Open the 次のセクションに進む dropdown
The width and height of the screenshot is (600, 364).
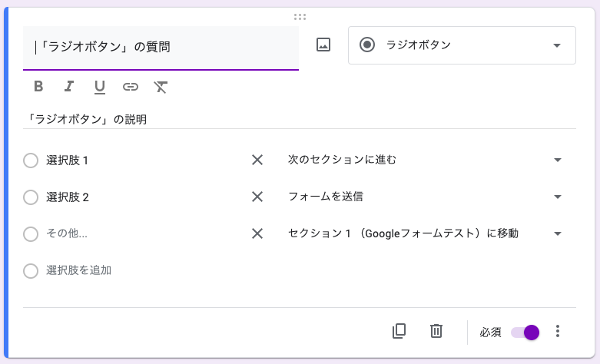[425, 160]
